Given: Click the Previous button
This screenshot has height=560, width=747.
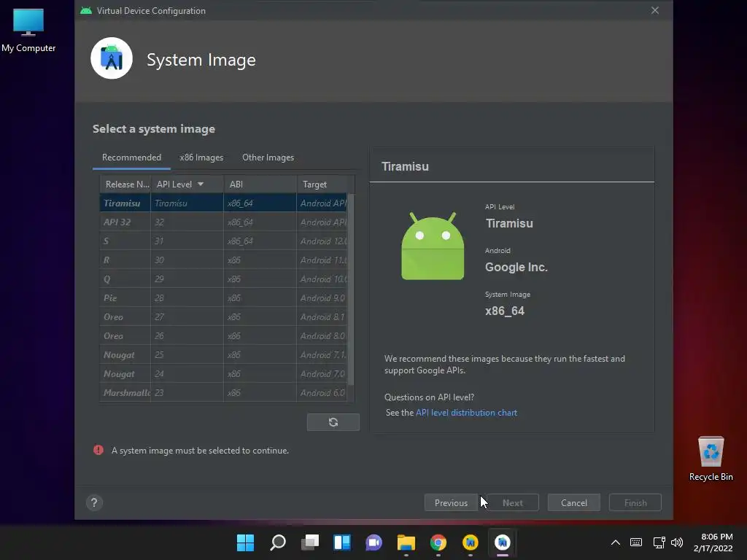Looking at the screenshot, I should coord(451,503).
